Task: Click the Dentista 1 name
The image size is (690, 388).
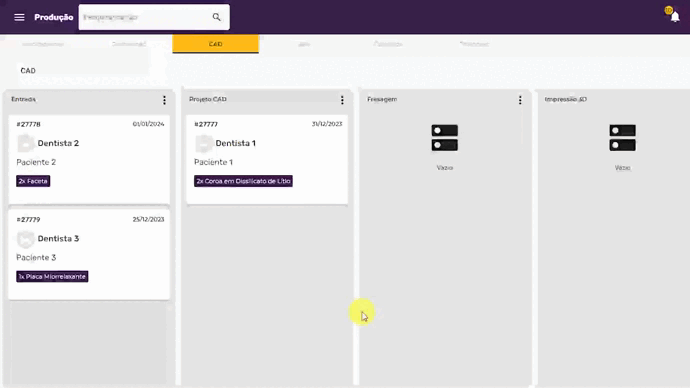Action: (235, 143)
